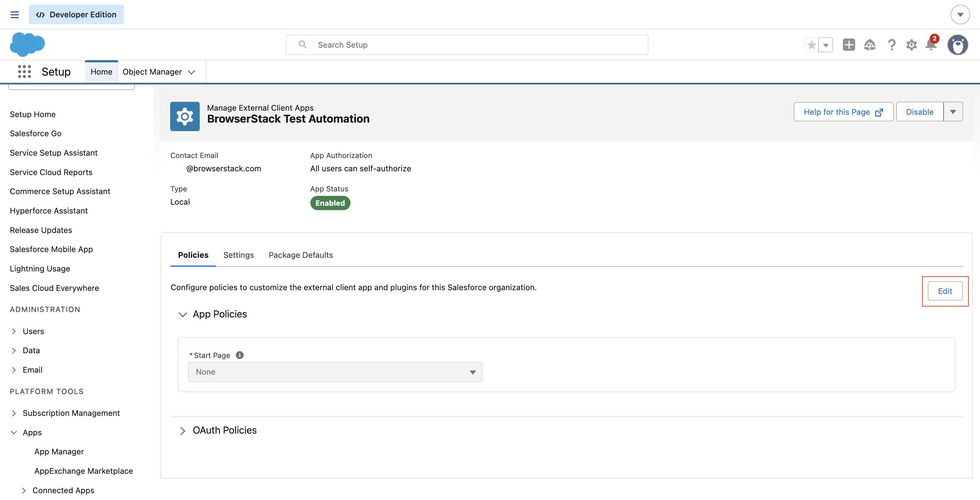Screen dimensions: 980x500
Task: Open the Setup gear icon
Action: point(912,45)
